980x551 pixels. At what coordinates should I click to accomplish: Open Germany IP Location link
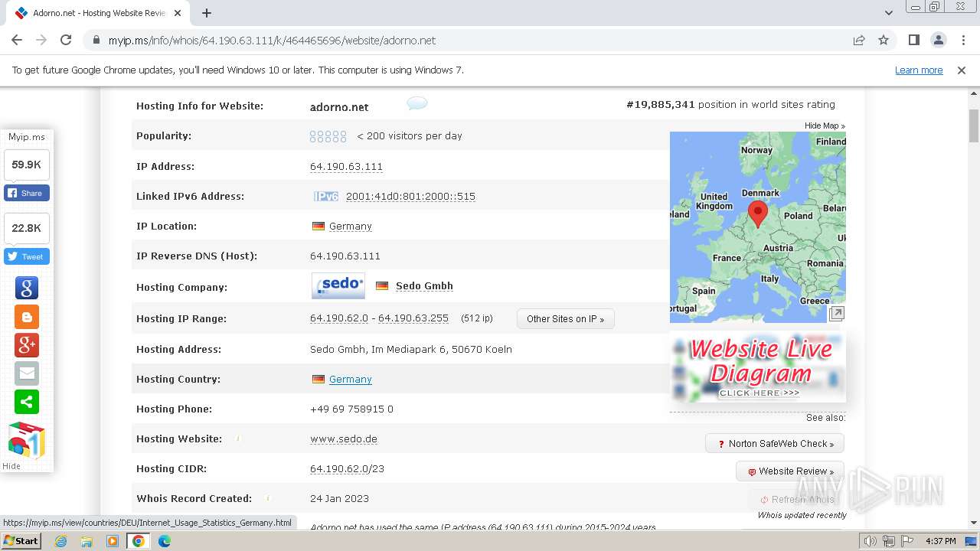click(x=351, y=227)
